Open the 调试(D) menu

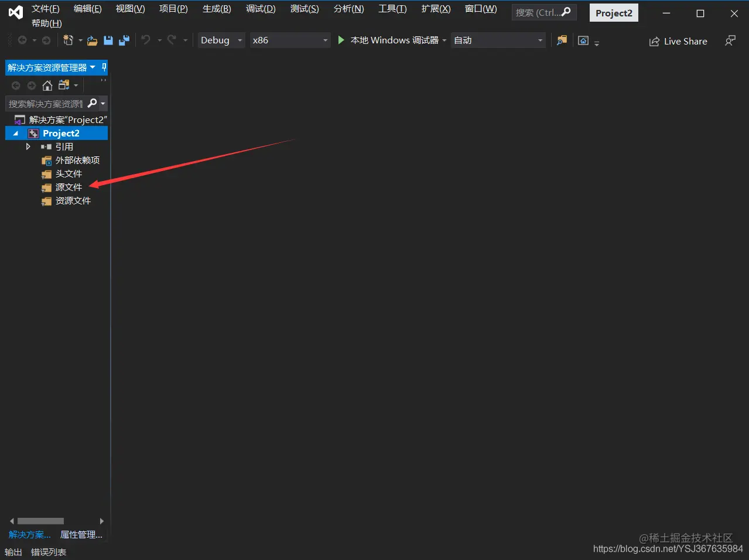(261, 9)
